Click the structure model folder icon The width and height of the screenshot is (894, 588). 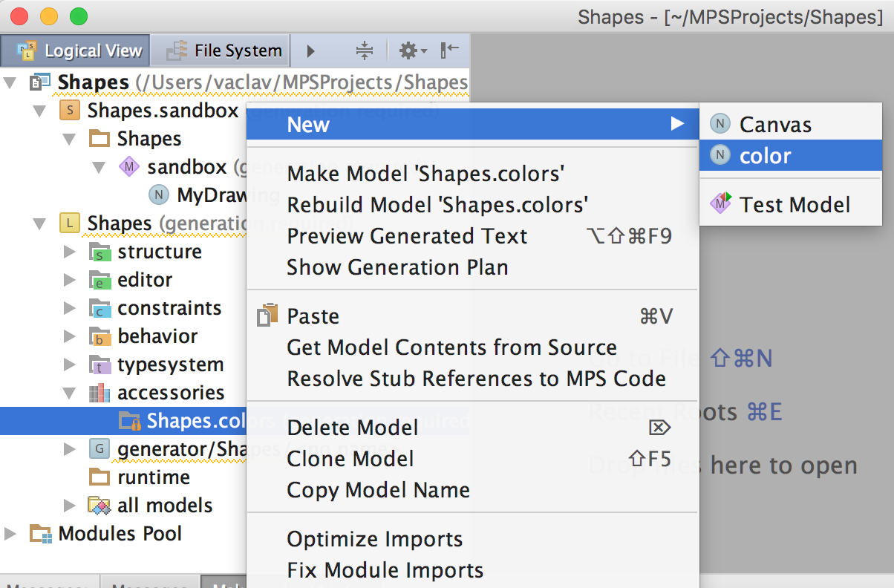(99, 252)
